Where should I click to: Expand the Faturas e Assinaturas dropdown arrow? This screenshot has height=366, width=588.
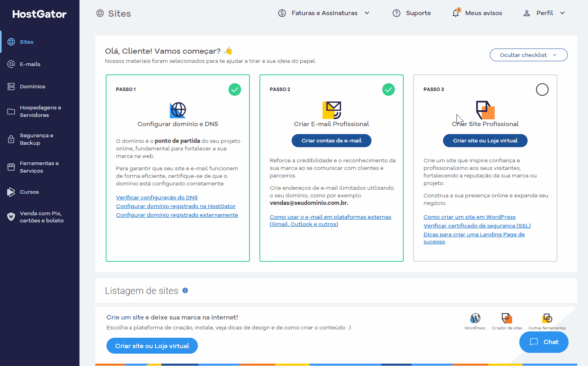point(367,13)
